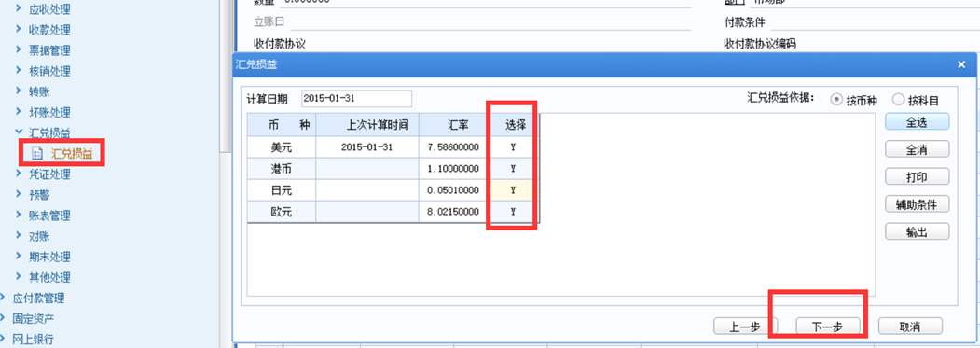The width and height of the screenshot is (980, 348).
Task: Toggle selection Y for 美元 row
Action: 513,147
